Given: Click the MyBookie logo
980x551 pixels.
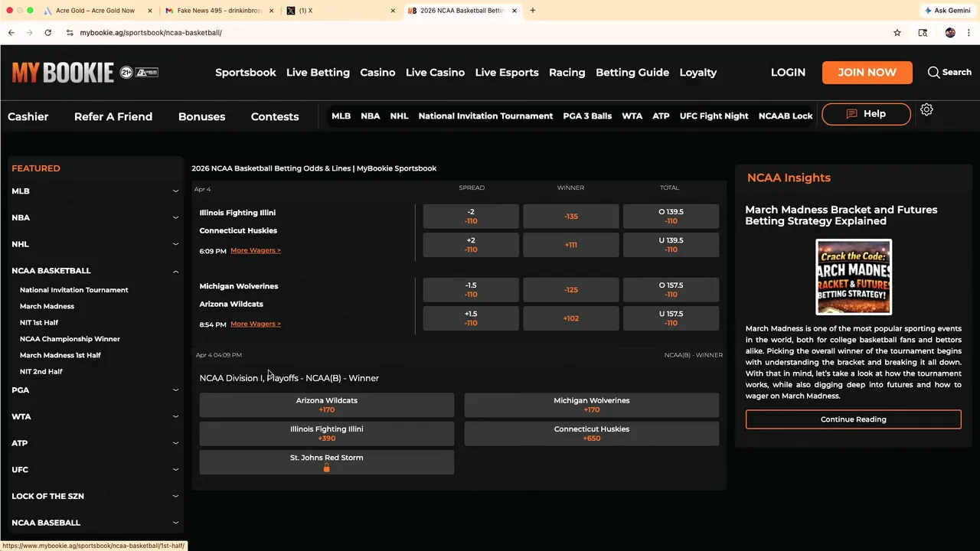Looking at the screenshot, I should [63, 72].
